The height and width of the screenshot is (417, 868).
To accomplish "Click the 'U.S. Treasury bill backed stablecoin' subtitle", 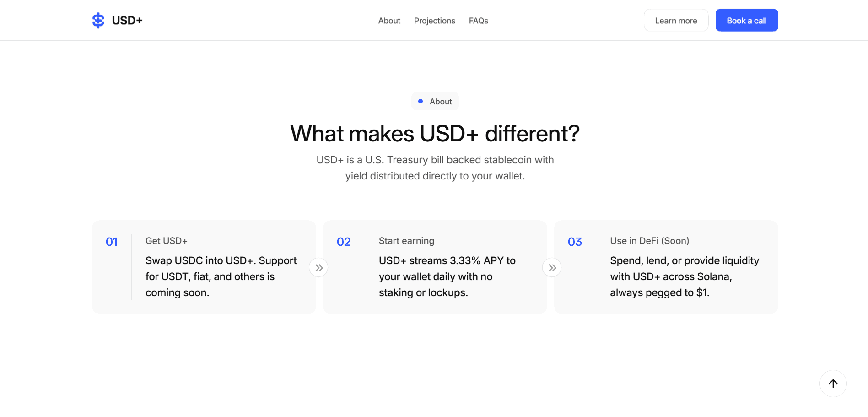I will pyautogui.click(x=435, y=168).
